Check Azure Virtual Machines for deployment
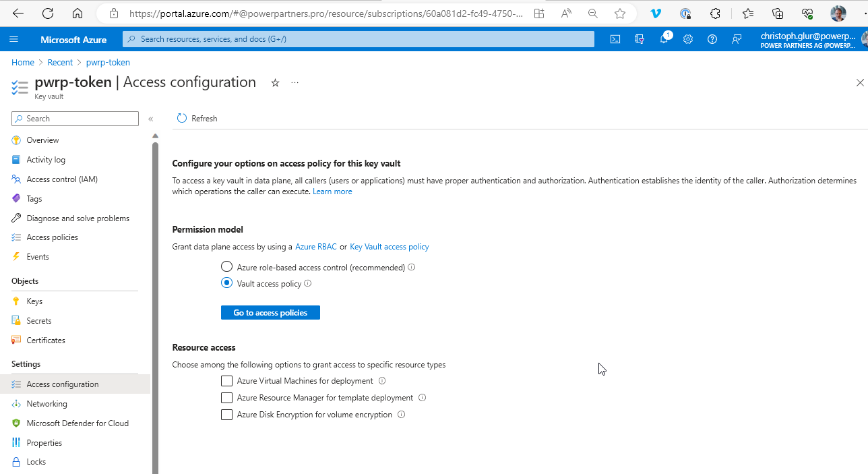Image resolution: width=868 pixels, height=474 pixels. point(226,381)
